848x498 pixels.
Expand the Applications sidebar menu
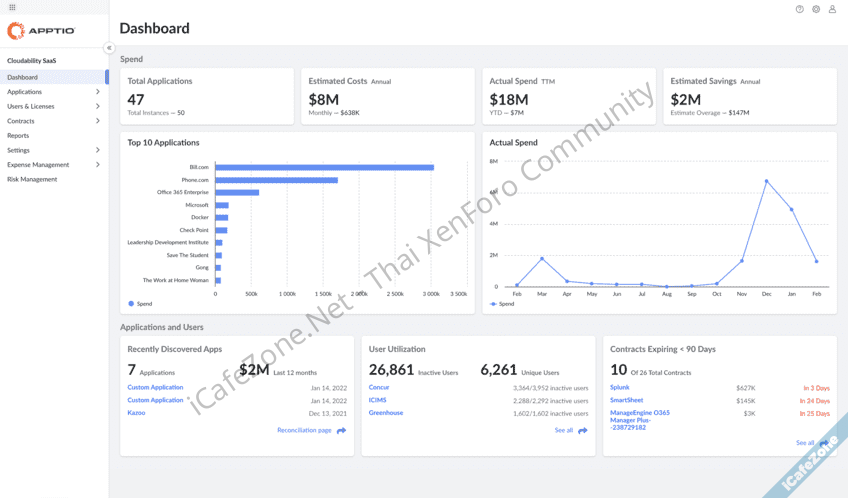point(97,92)
